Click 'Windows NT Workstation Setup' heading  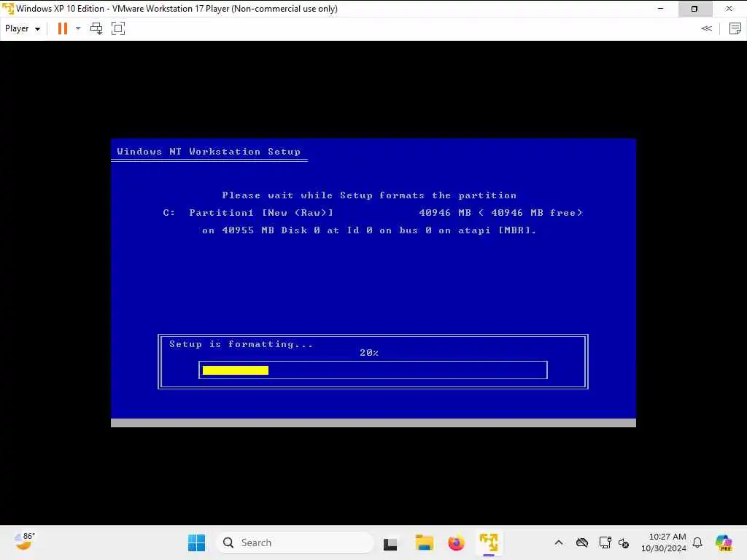coord(209,152)
